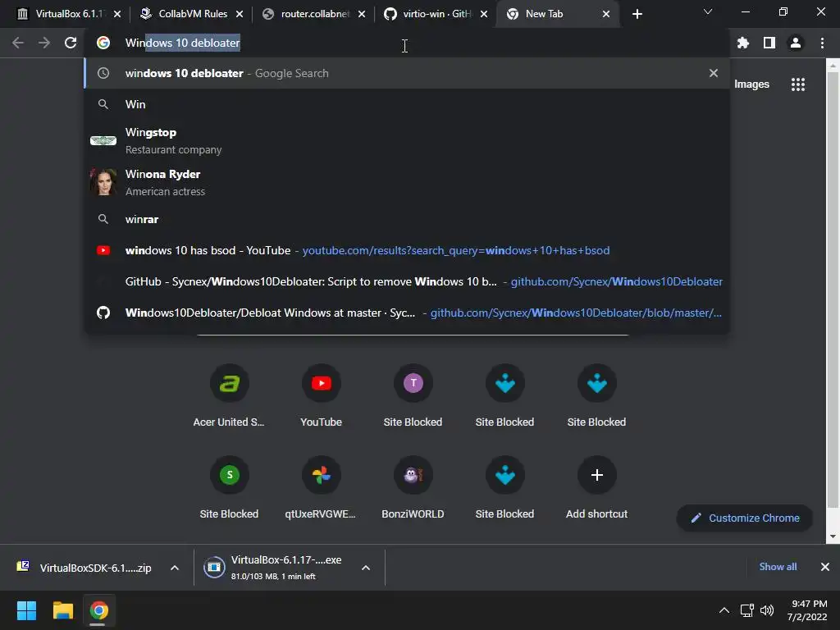This screenshot has height=630, width=840.
Task: Open Chrome three-dot menu
Action: [x=822, y=43]
